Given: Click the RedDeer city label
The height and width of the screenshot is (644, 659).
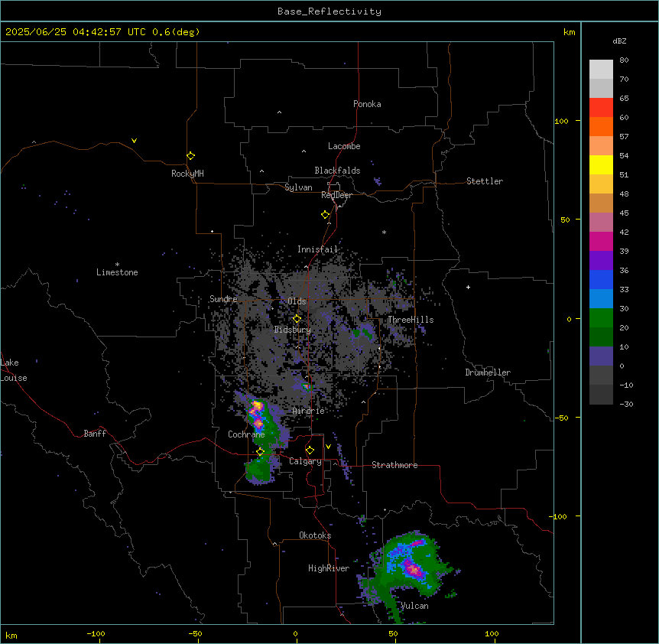Looking at the screenshot, I should click(336, 195).
